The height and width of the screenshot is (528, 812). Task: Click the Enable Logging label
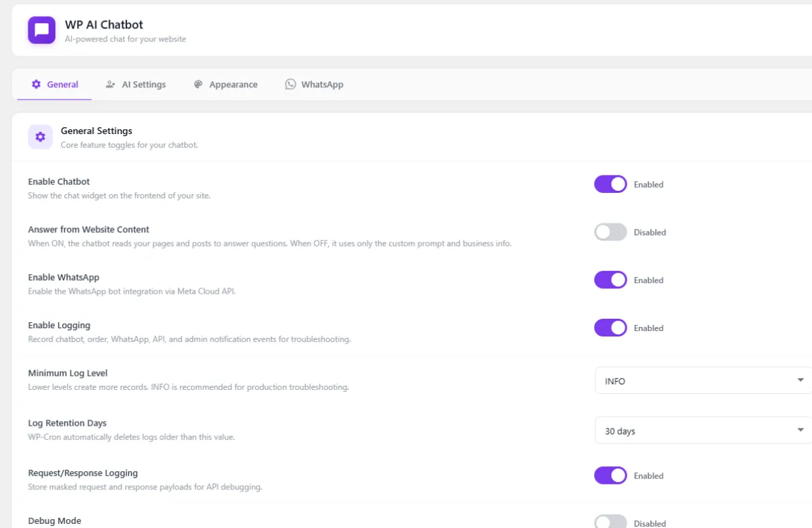click(x=59, y=326)
